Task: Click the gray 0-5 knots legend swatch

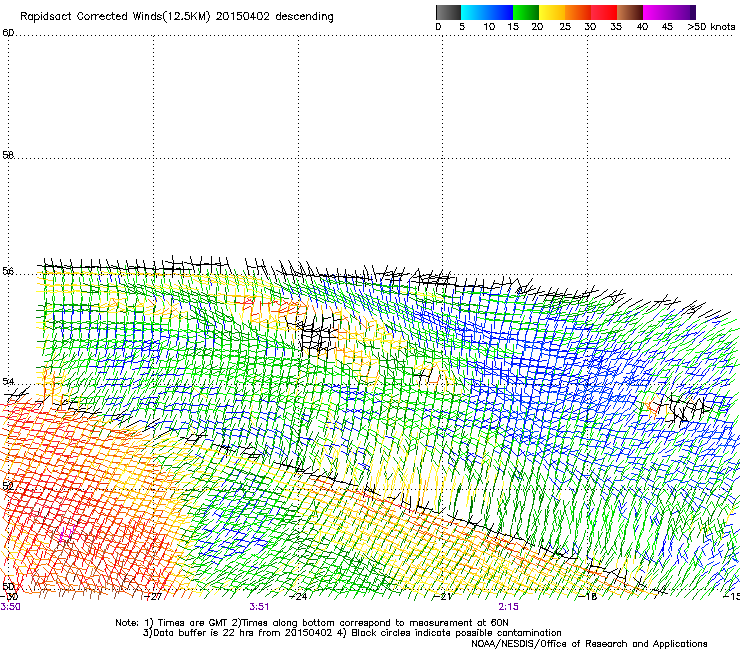Action: [x=448, y=12]
